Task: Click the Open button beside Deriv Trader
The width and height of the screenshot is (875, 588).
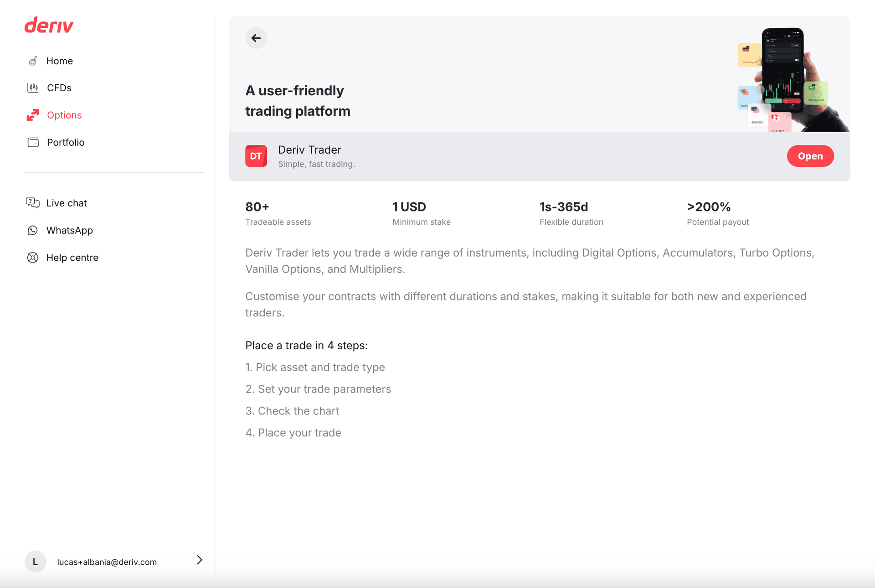Action: 810,156
